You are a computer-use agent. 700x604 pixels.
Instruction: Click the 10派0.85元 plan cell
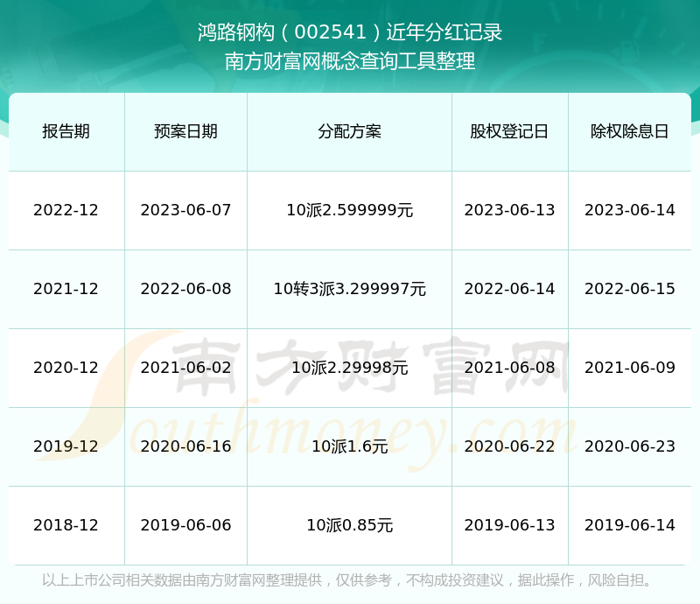click(x=349, y=525)
